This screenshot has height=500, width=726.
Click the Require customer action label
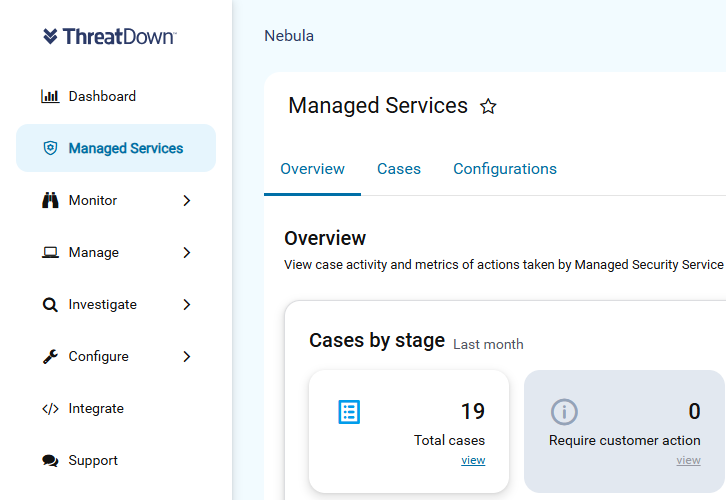pos(625,440)
